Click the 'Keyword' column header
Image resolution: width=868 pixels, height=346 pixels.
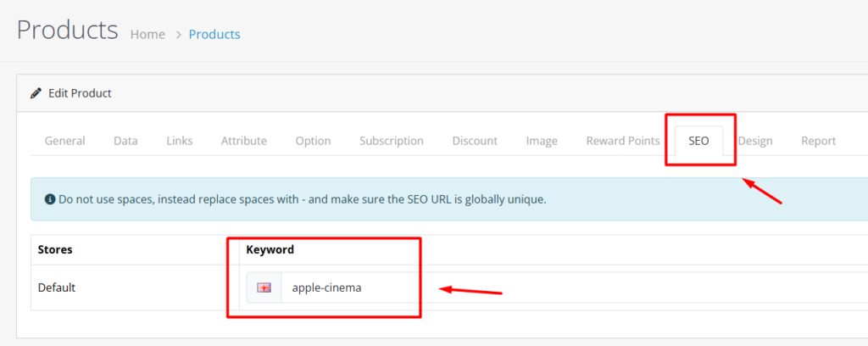270,249
